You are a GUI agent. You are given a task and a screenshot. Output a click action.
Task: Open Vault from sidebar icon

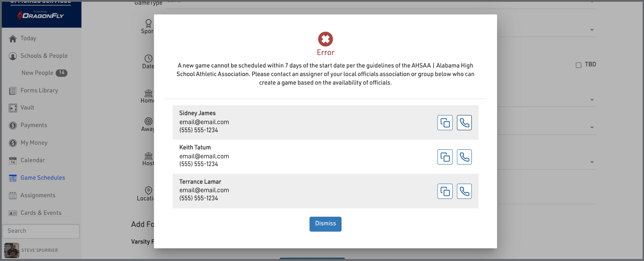pyautogui.click(x=13, y=108)
